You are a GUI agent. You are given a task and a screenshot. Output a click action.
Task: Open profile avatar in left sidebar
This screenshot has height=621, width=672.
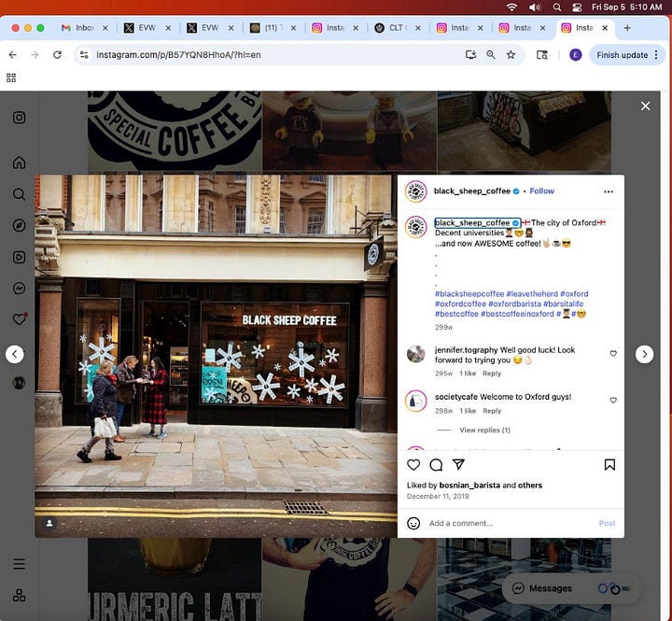click(x=19, y=383)
